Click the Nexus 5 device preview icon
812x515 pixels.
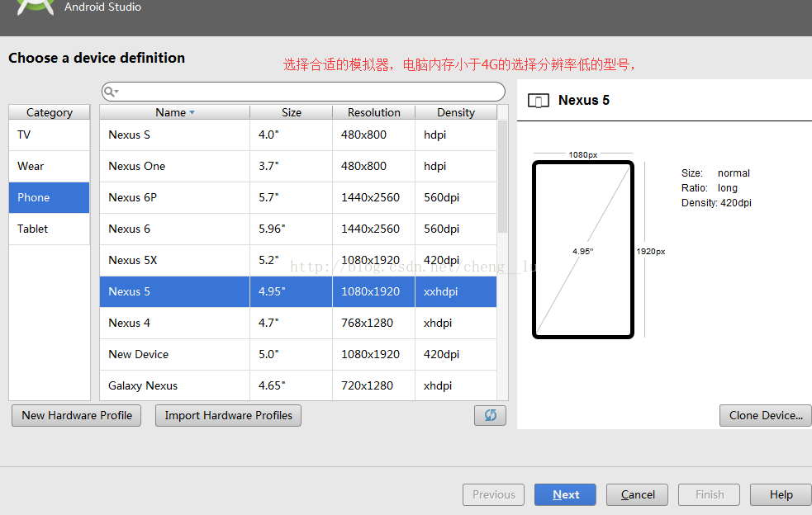pos(538,101)
